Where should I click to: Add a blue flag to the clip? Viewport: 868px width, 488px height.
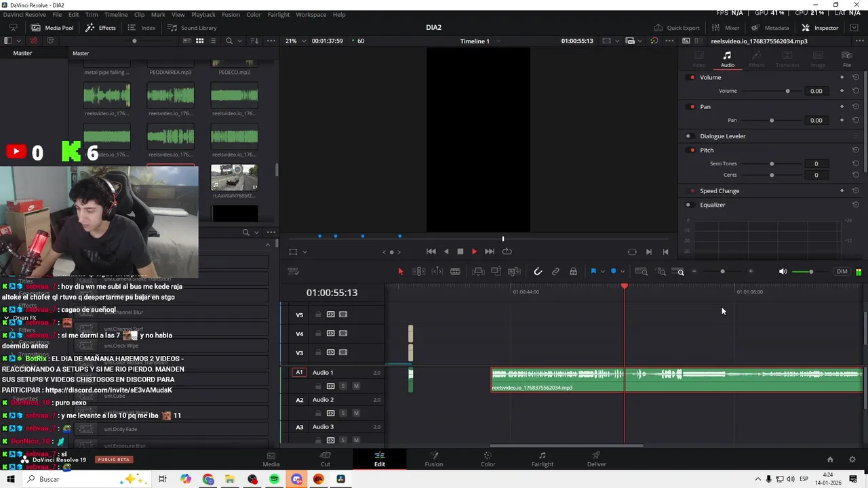(x=593, y=272)
